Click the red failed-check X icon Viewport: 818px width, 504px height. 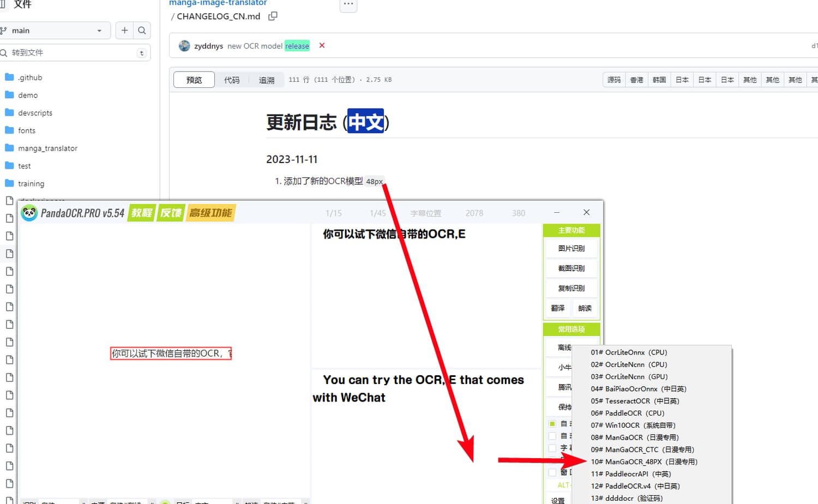pos(322,45)
